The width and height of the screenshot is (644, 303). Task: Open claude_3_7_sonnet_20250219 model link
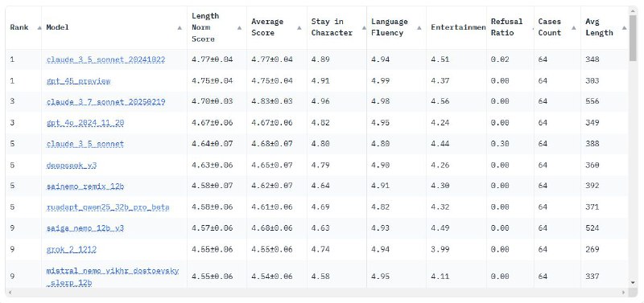106,102
